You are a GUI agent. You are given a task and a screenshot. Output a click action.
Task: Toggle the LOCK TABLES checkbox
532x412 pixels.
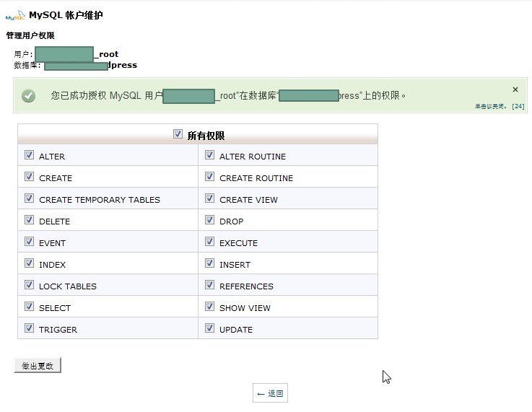pyautogui.click(x=29, y=285)
